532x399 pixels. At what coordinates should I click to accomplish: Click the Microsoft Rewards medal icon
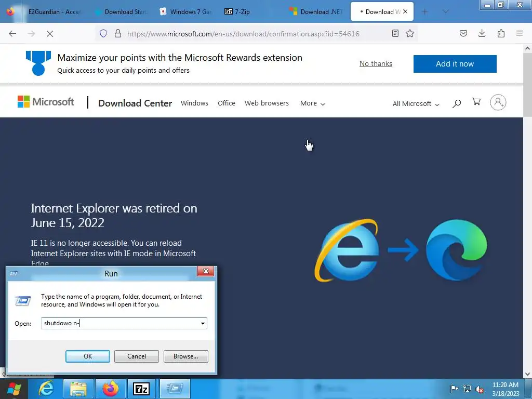pos(38,63)
